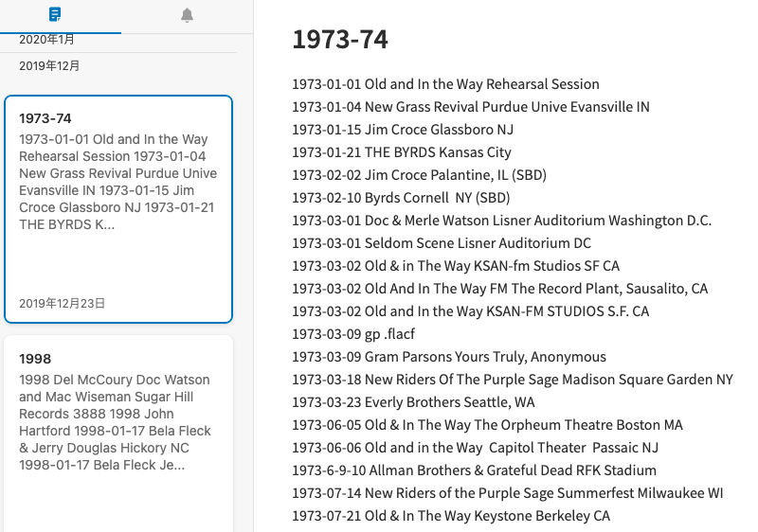Click line 1973-01-15 Jim Croce Glassboro NJ
The width and height of the screenshot is (758, 532).
pos(402,130)
